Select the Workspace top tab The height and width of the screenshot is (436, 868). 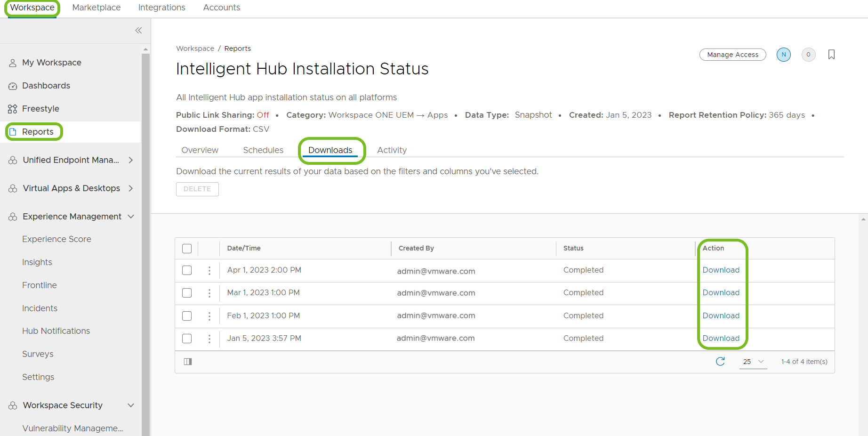(x=32, y=8)
